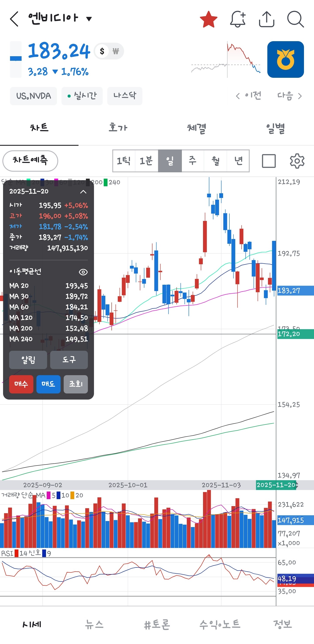Viewport: 314px width, 644px height.
Task: Open chart settings gear
Action: (x=297, y=161)
